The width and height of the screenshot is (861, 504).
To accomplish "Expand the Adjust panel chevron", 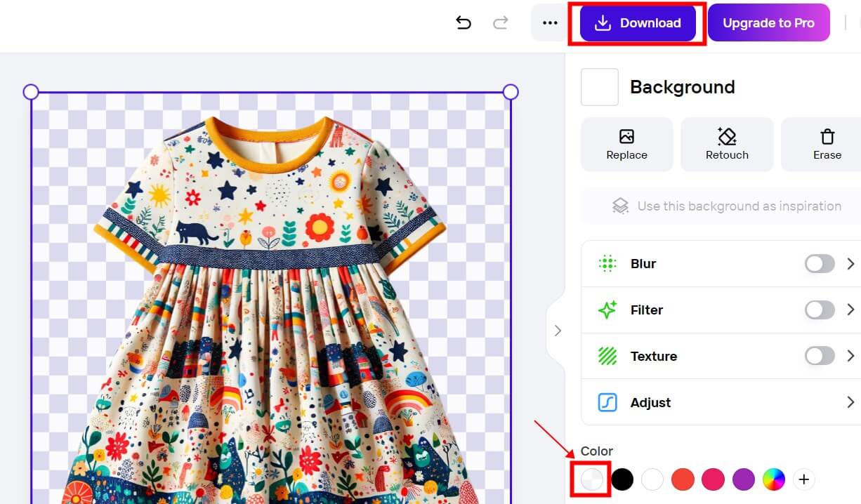I will (850, 402).
